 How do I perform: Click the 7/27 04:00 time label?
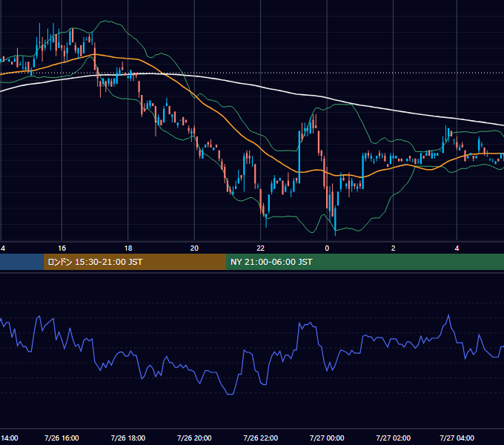pyautogui.click(x=457, y=438)
